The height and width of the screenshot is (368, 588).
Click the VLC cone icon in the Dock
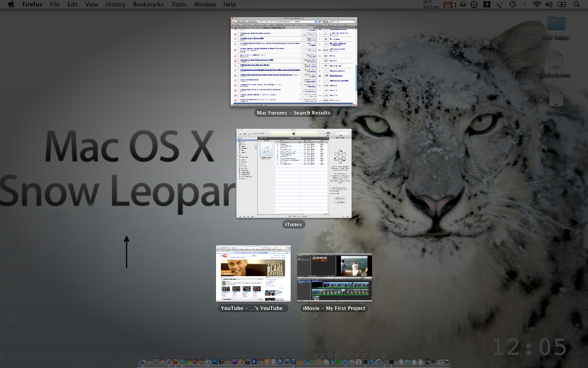300,361
